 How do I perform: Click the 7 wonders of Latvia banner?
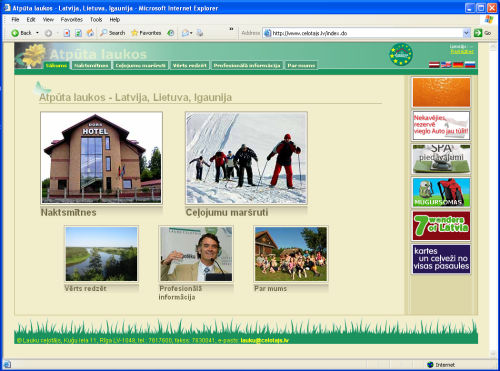441,226
